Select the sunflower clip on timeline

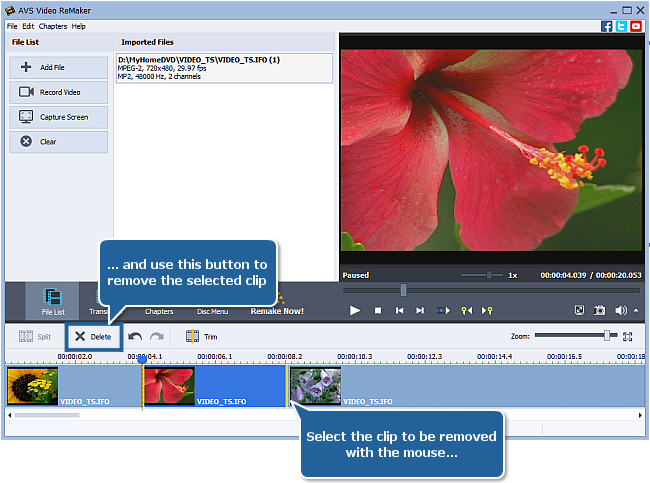[74, 386]
